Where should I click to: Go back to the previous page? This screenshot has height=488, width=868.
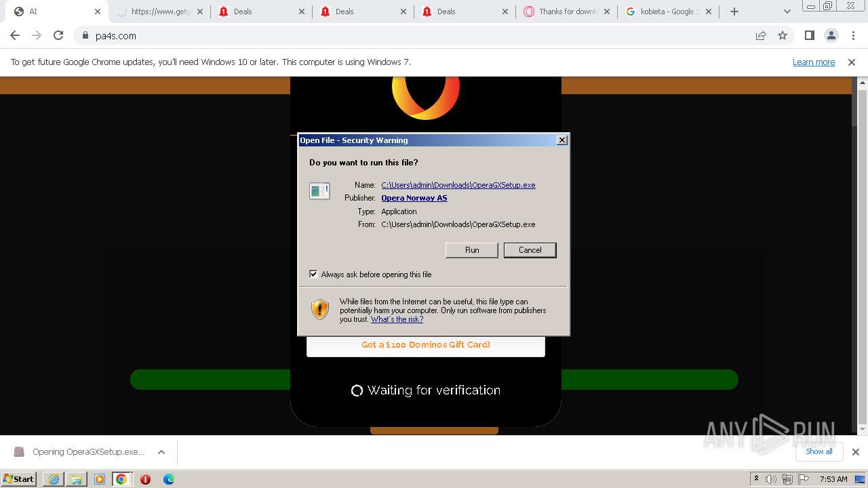point(15,36)
